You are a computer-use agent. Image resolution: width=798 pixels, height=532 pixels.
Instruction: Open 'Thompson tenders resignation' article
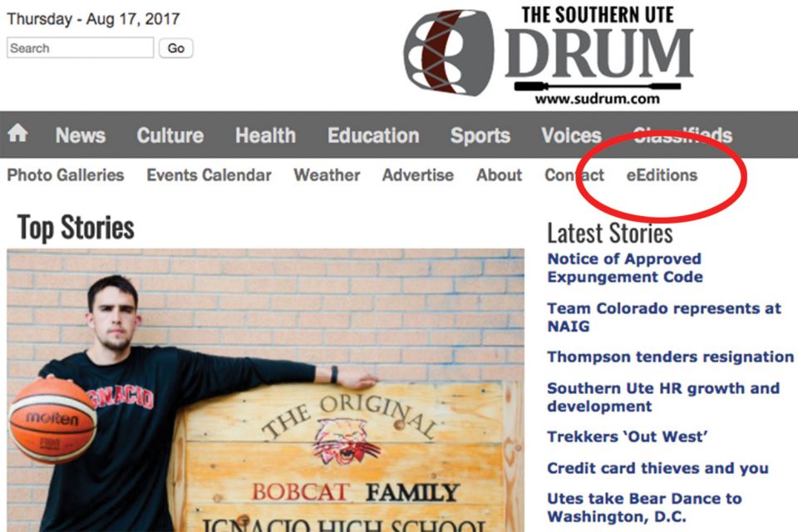[x=670, y=357]
